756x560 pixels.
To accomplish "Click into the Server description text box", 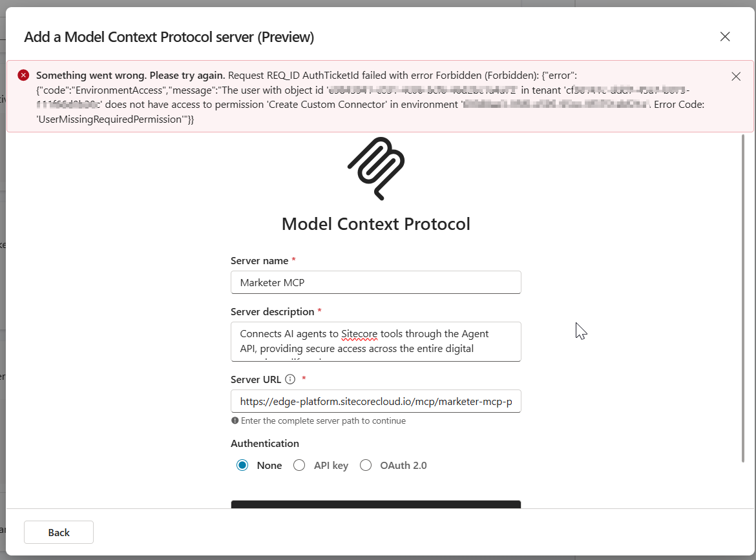I will 375,342.
